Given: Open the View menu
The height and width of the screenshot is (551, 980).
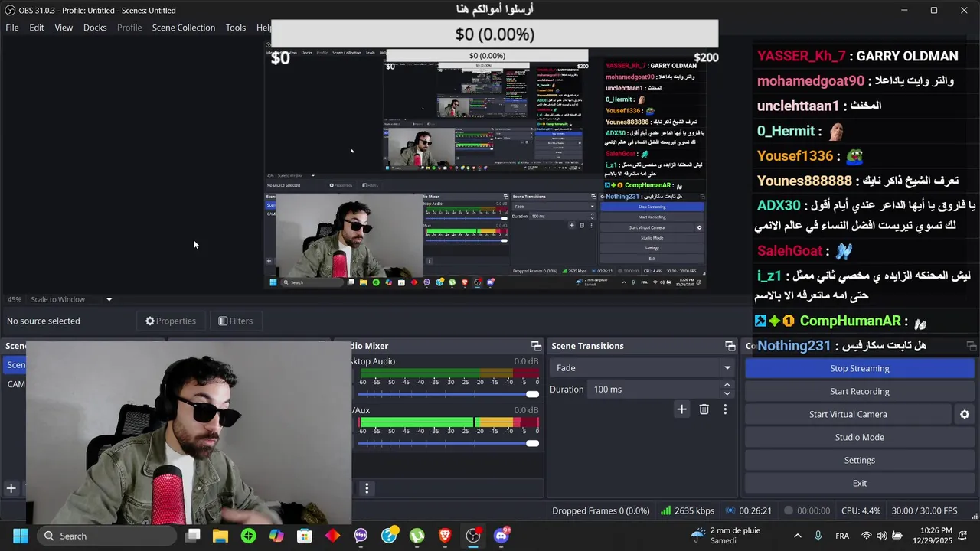Looking at the screenshot, I should coord(64,28).
